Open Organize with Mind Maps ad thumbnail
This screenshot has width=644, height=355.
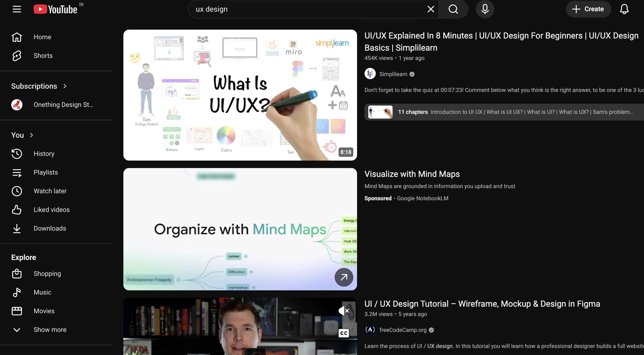point(240,229)
